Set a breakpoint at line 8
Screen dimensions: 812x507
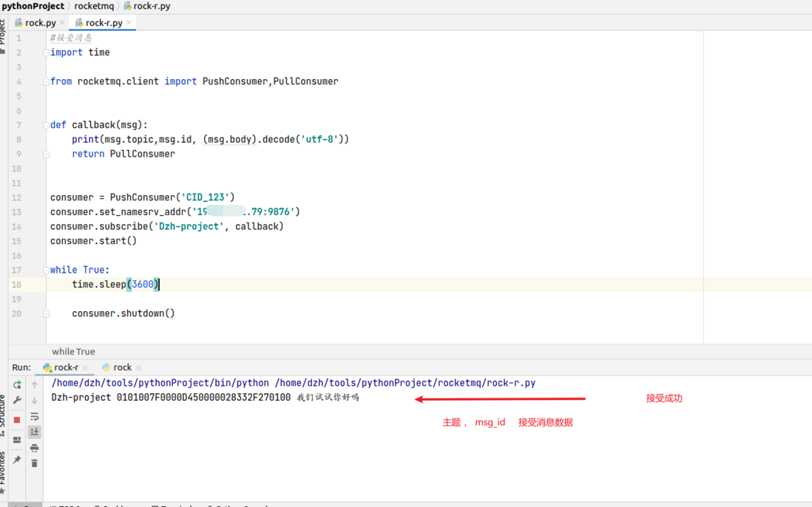coord(34,139)
